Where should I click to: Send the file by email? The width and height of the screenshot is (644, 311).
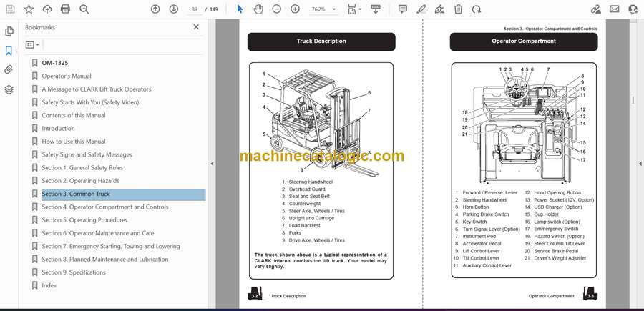click(615, 9)
